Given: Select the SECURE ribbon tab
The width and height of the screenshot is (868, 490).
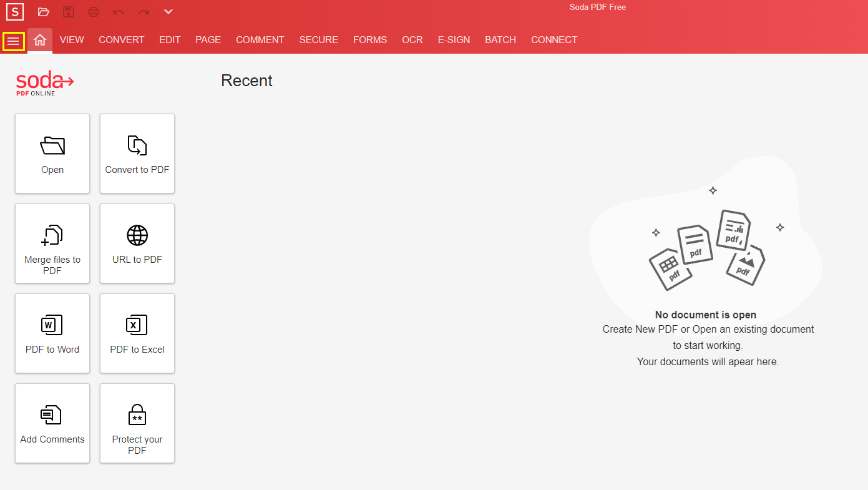Looking at the screenshot, I should click(318, 39).
